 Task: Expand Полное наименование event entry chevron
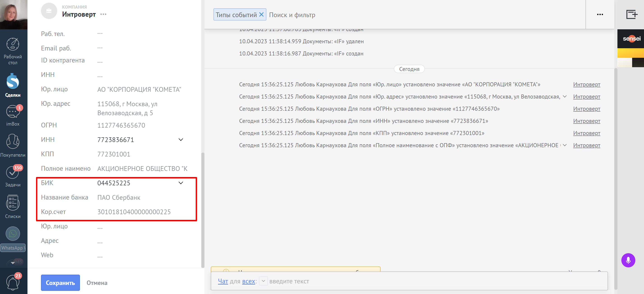pyautogui.click(x=565, y=145)
